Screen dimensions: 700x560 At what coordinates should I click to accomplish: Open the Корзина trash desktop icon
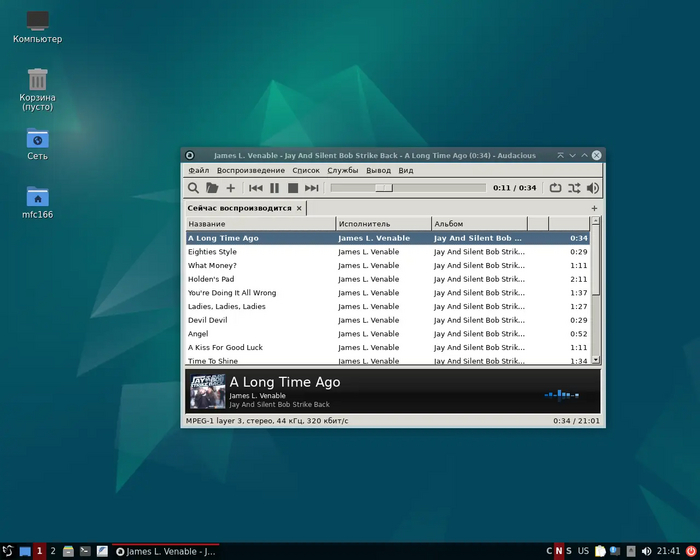[x=38, y=89]
